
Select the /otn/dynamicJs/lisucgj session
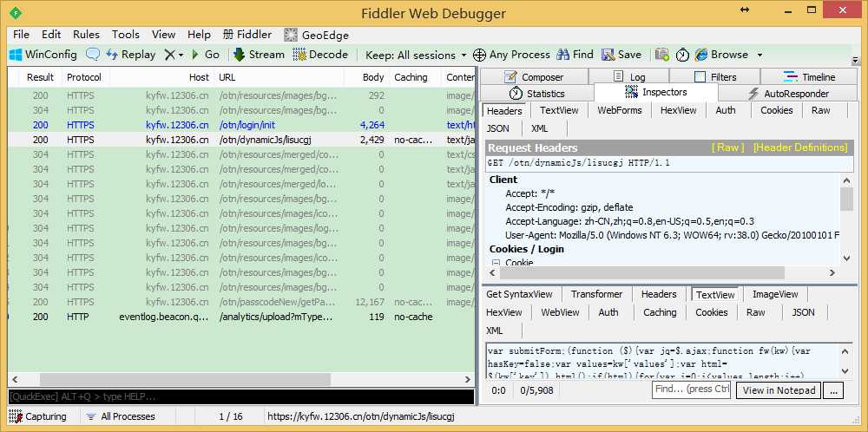click(x=241, y=140)
